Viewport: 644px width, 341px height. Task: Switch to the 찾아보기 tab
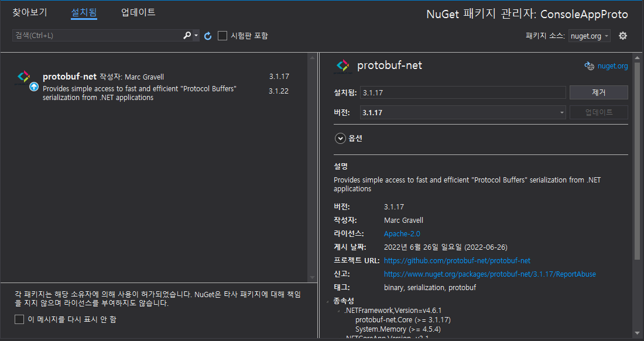coord(30,12)
